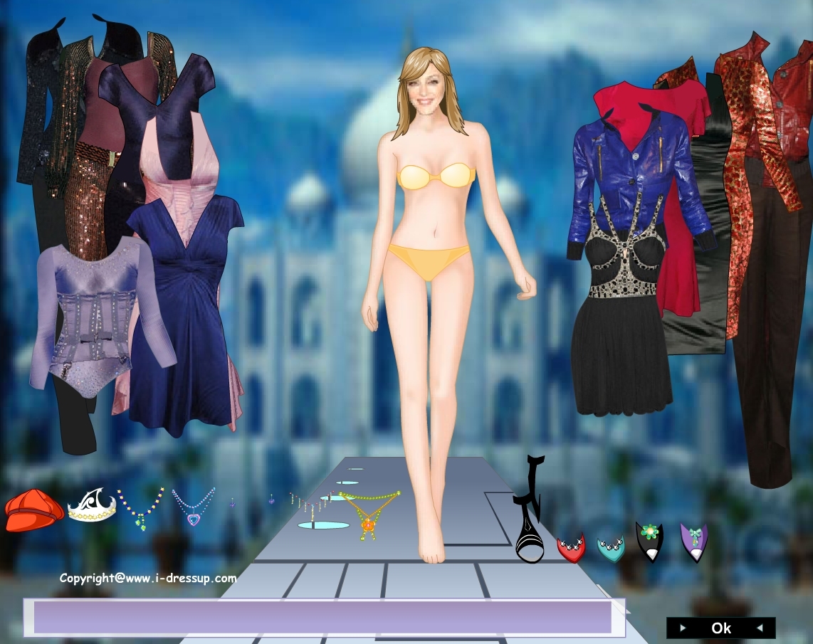
Task: Click the model's yellow bikini bottom
Action: pyautogui.click(x=429, y=260)
